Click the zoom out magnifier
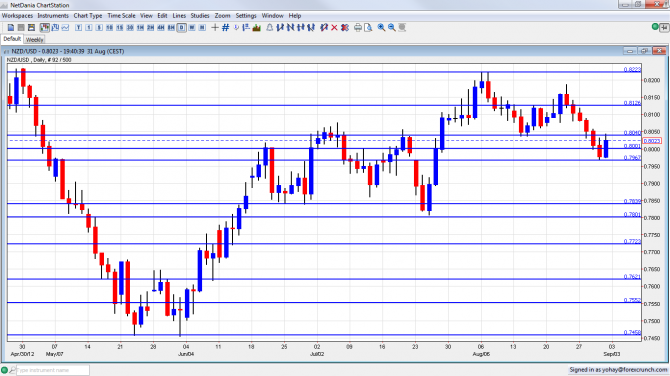670x376 pixels. coord(391,27)
